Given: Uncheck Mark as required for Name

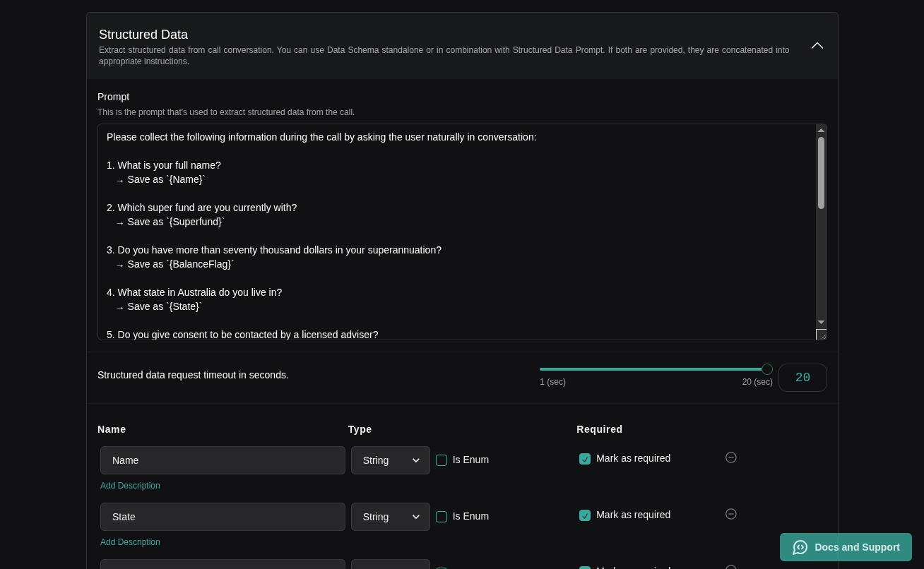Looking at the screenshot, I should tap(585, 459).
